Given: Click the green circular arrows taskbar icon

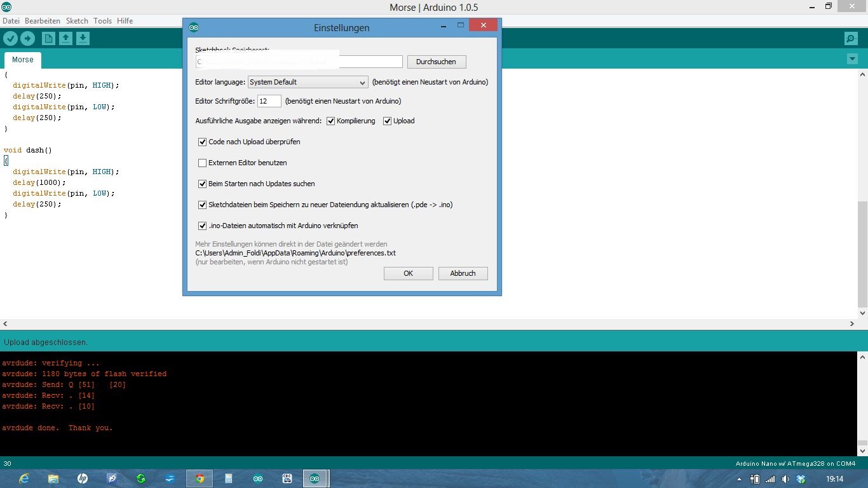Looking at the screenshot, I should tap(141, 478).
